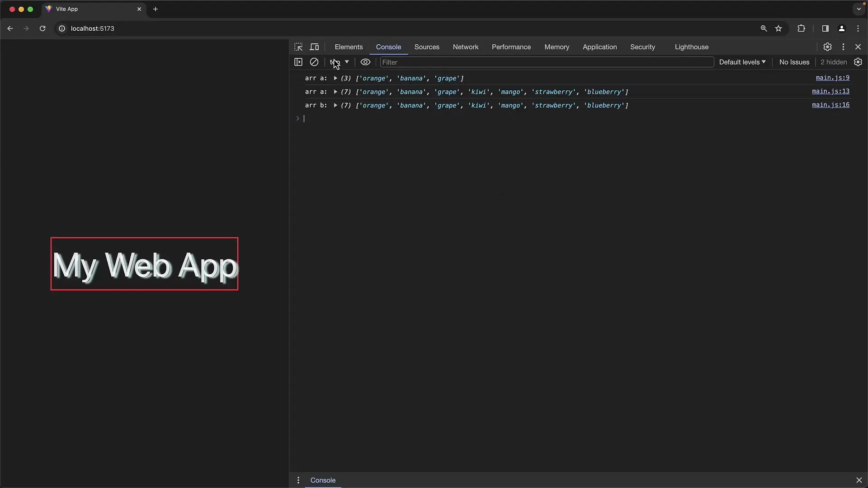Open the Lighthouse tab
Image resolution: width=868 pixels, height=488 pixels.
click(x=692, y=47)
